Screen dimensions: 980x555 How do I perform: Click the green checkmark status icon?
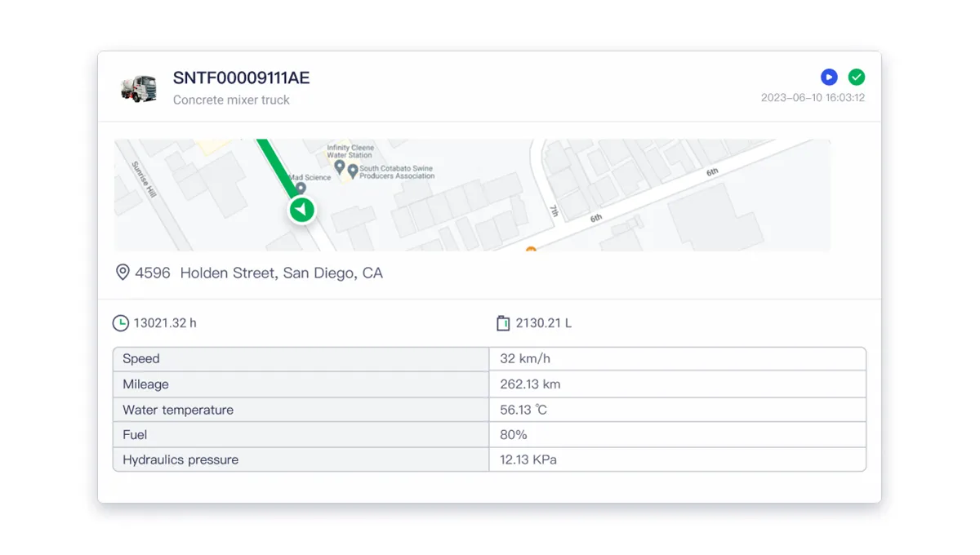click(856, 78)
